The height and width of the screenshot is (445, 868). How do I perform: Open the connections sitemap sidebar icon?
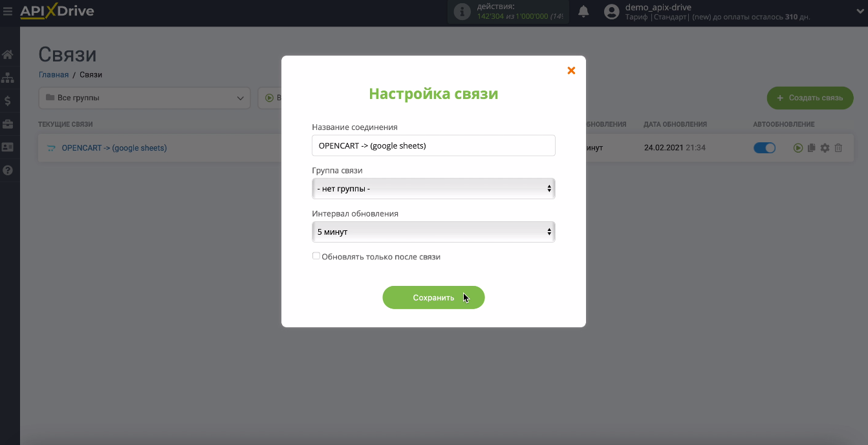8,78
